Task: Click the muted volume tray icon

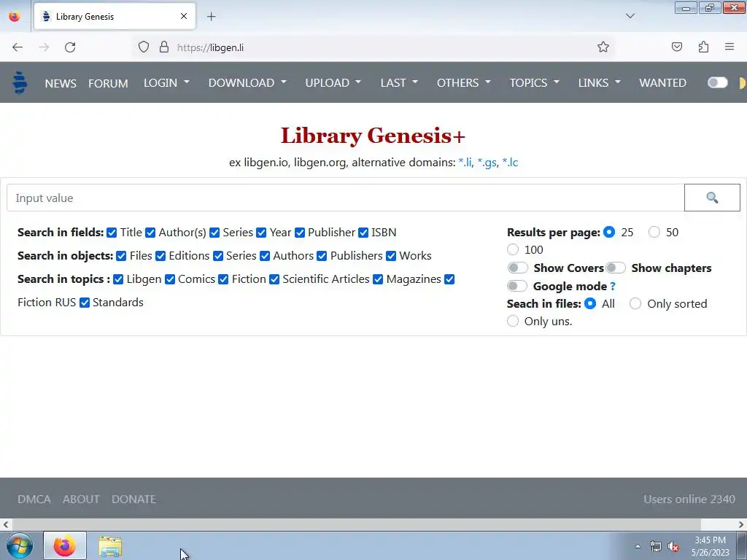Action: pyautogui.click(x=673, y=547)
